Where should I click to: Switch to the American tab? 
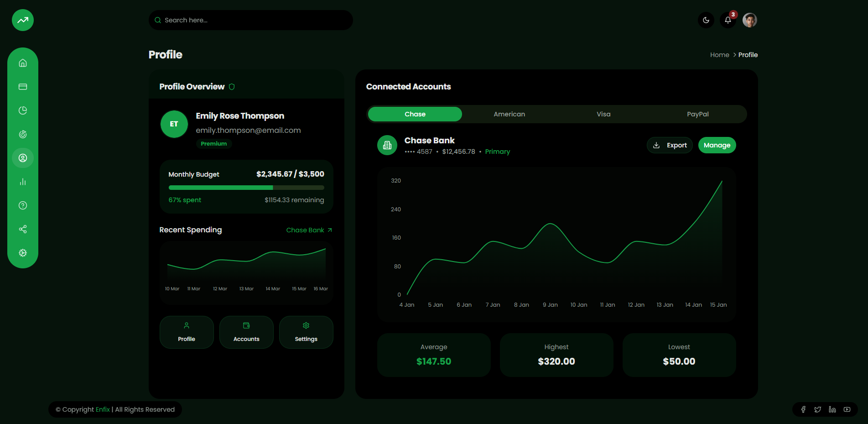509,114
